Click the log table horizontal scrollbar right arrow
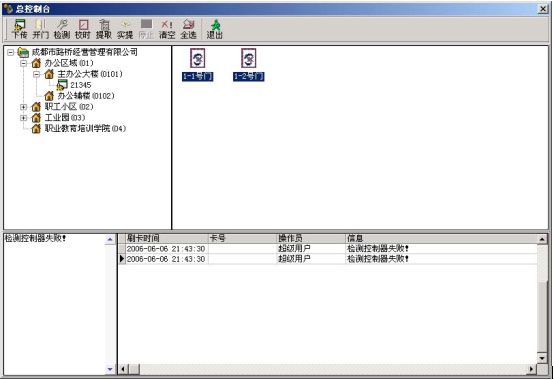Image resolution: width=554 pixels, height=380 pixels. point(531,369)
